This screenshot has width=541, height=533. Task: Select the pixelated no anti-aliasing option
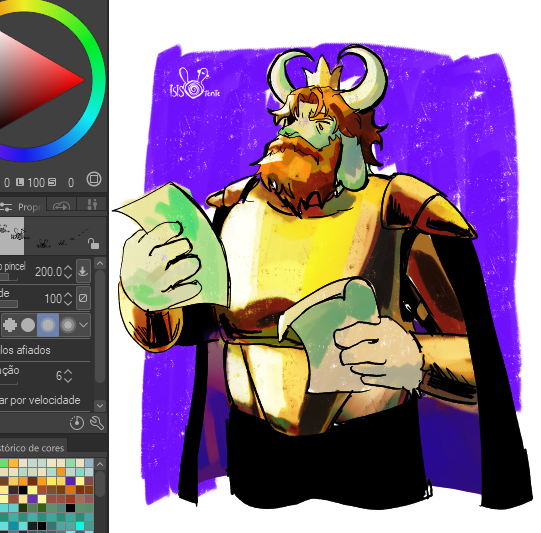(10, 325)
